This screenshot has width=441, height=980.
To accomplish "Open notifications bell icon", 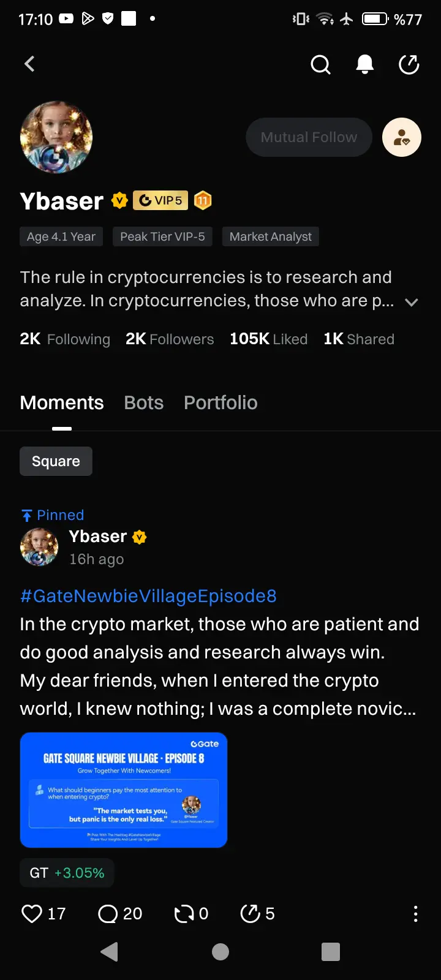I will click(x=365, y=64).
